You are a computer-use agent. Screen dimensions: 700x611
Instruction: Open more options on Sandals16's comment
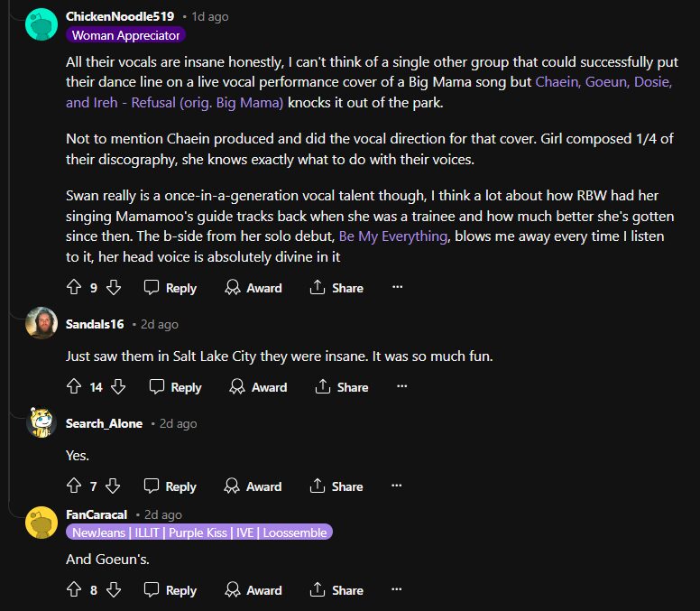pyautogui.click(x=402, y=387)
